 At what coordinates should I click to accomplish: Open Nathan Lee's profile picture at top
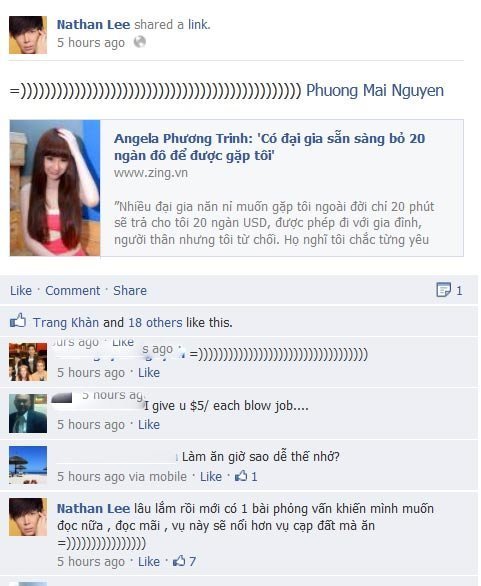[x=28, y=35]
